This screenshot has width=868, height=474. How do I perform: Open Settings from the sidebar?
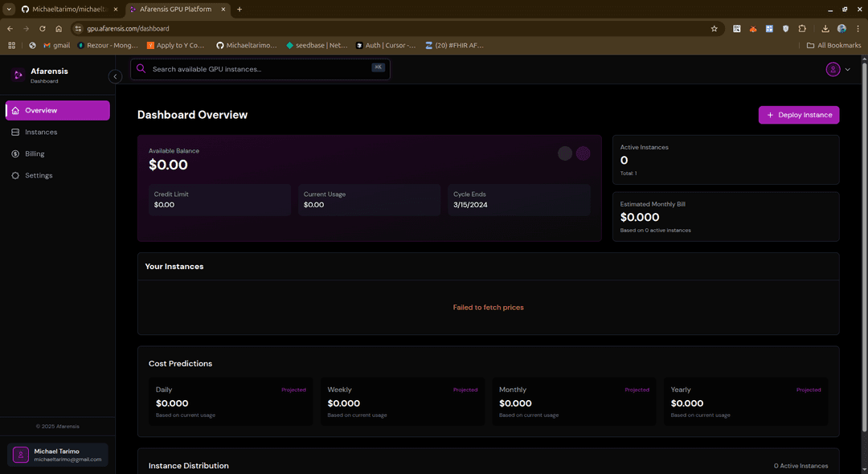[38, 175]
